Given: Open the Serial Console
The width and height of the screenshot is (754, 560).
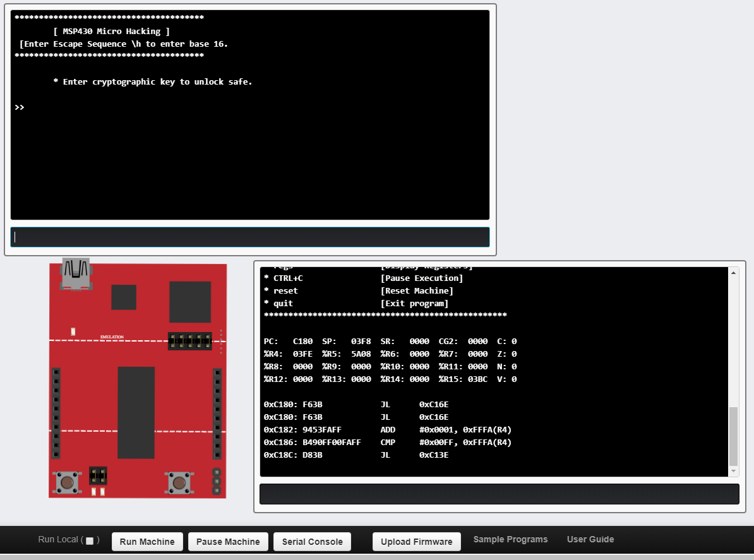Looking at the screenshot, I should (312, 542).
